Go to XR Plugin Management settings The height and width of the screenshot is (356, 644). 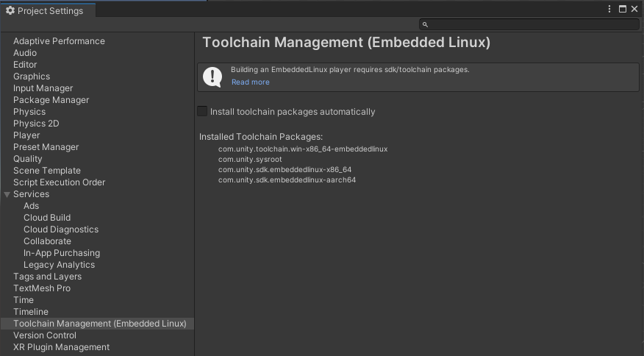(61, 347)
